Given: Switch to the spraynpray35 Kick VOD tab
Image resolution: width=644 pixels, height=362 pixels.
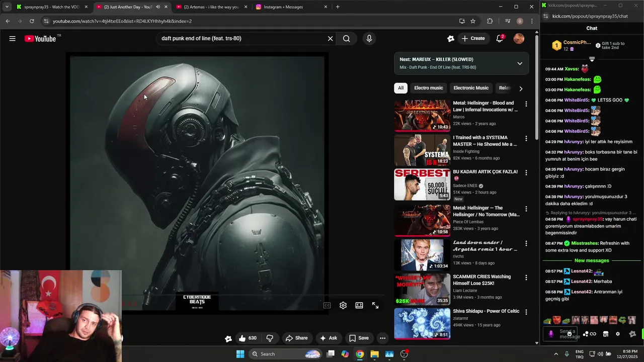Looking at the screenshot, I should 52,7.
